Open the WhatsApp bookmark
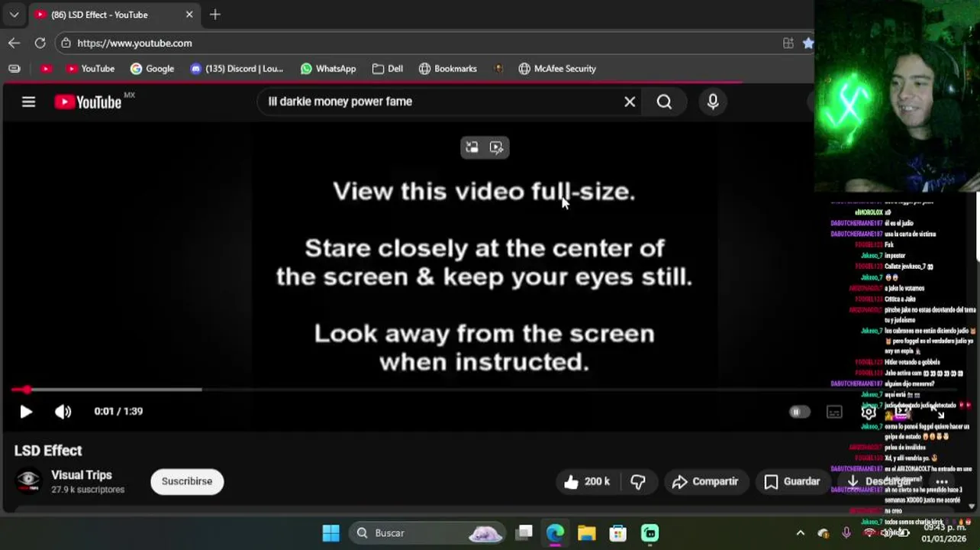The image size is (980, 550). 328,69
